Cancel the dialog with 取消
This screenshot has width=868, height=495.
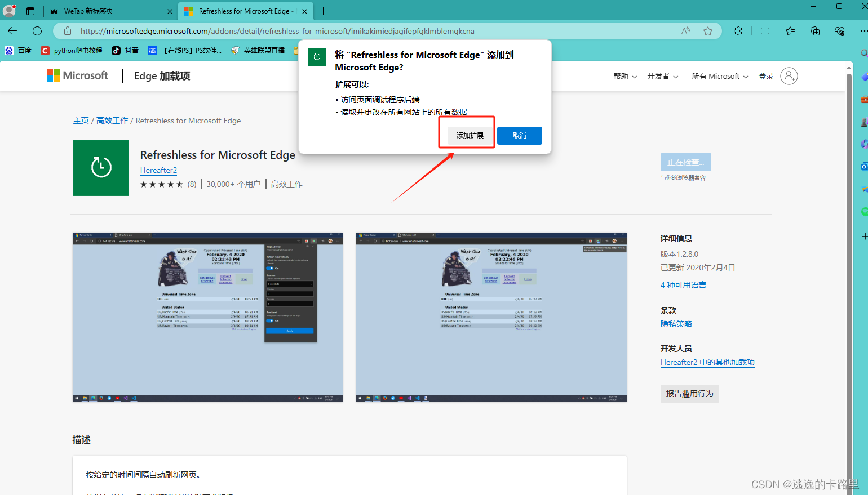[520, 135]
